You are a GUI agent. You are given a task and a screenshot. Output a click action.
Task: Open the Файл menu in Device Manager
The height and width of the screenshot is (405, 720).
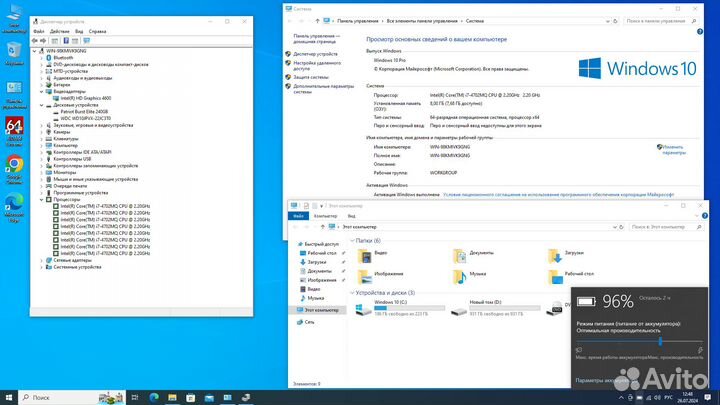(39, 31)
